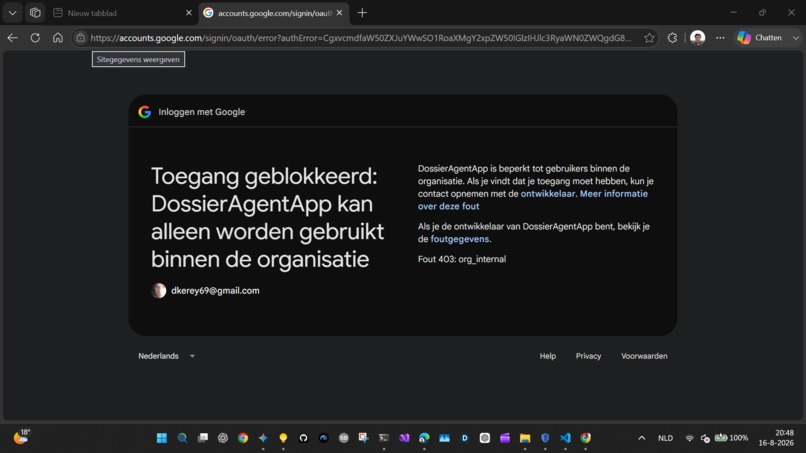Click the dkerey69@gmail.com email text
Screen dimensions: 806x453
pos(215,291)
